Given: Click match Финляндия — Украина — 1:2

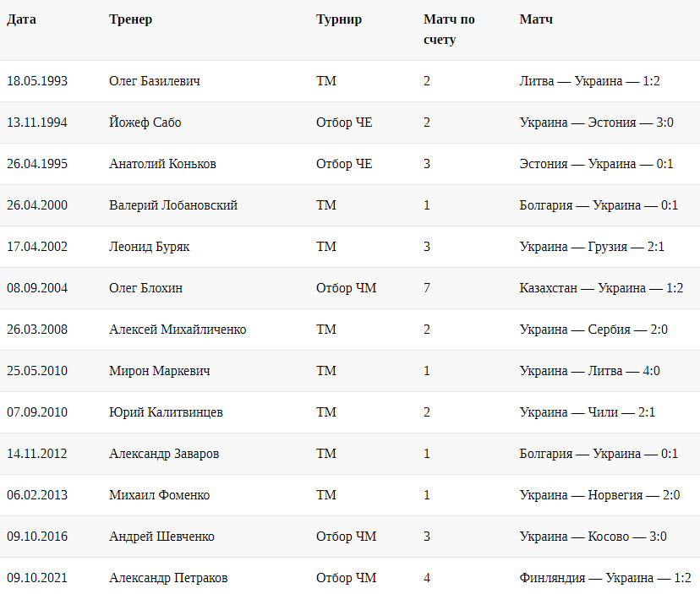Looking at the screenshot, I should (605, 578).
